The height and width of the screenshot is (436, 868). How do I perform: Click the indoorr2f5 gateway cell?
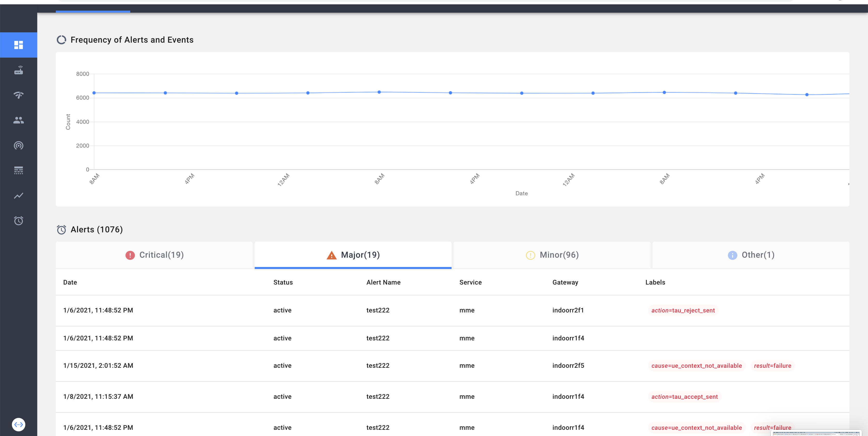(x=568, y=365)
